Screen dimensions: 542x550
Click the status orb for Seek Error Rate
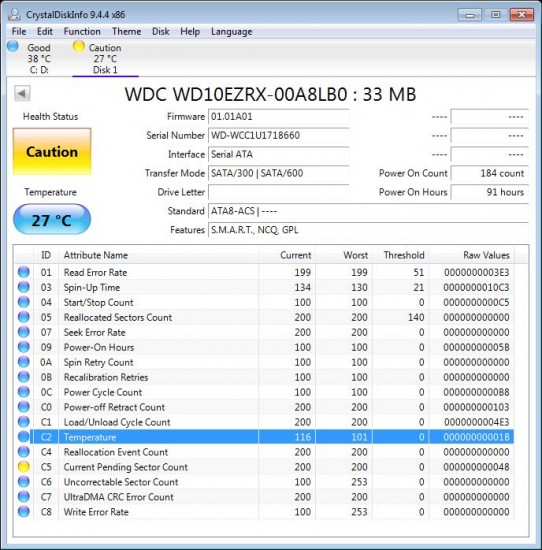click(24, 332)
